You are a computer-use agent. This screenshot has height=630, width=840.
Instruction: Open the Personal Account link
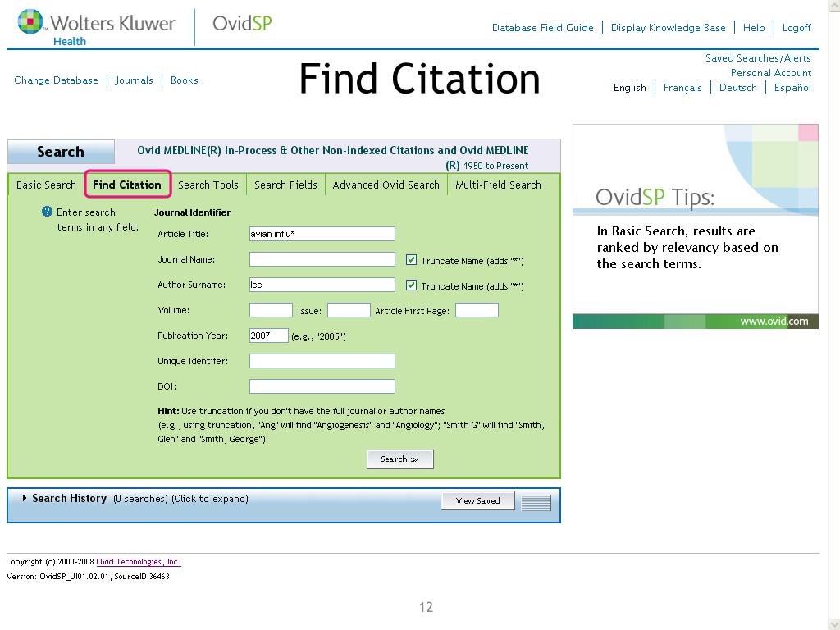[x=771, y=73]
